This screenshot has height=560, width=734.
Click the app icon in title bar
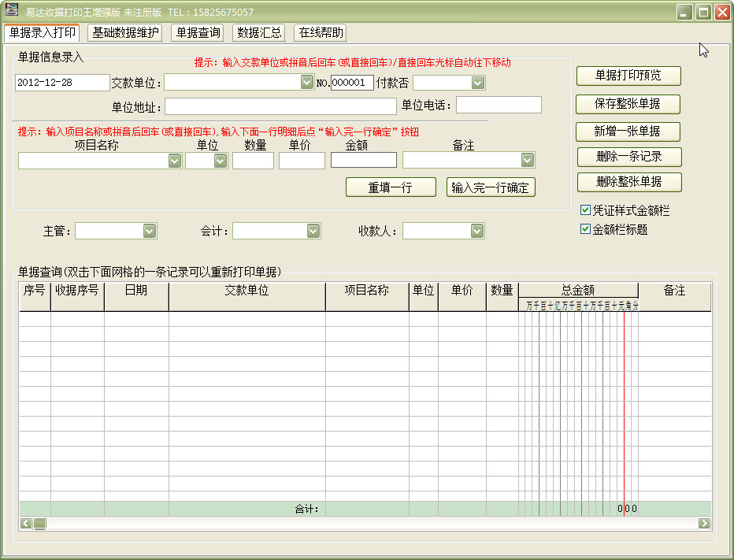[12, 10]
